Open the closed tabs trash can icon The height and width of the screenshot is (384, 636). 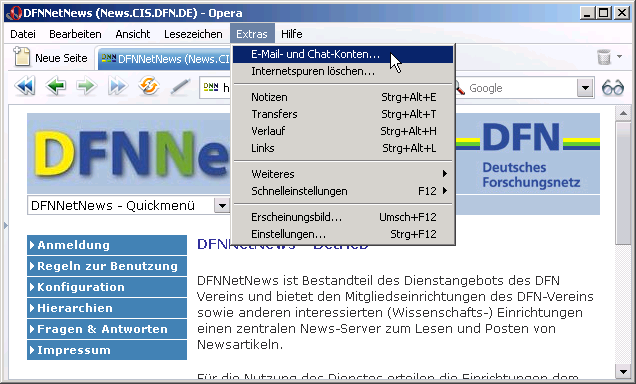click(604, 57)
